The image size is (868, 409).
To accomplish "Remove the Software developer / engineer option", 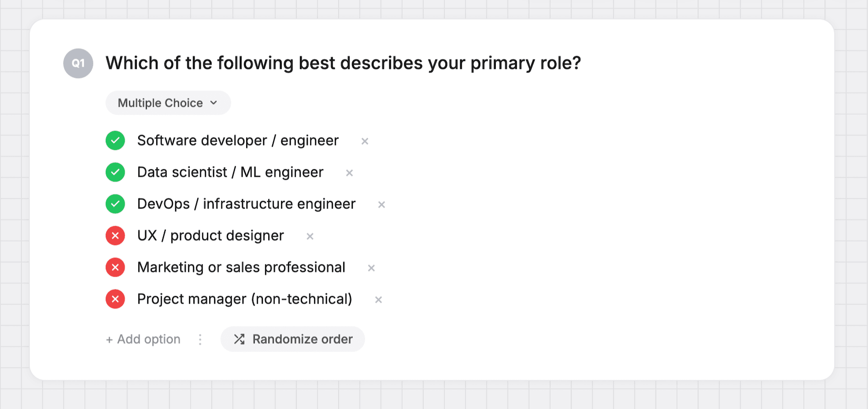I will (365, 141).
